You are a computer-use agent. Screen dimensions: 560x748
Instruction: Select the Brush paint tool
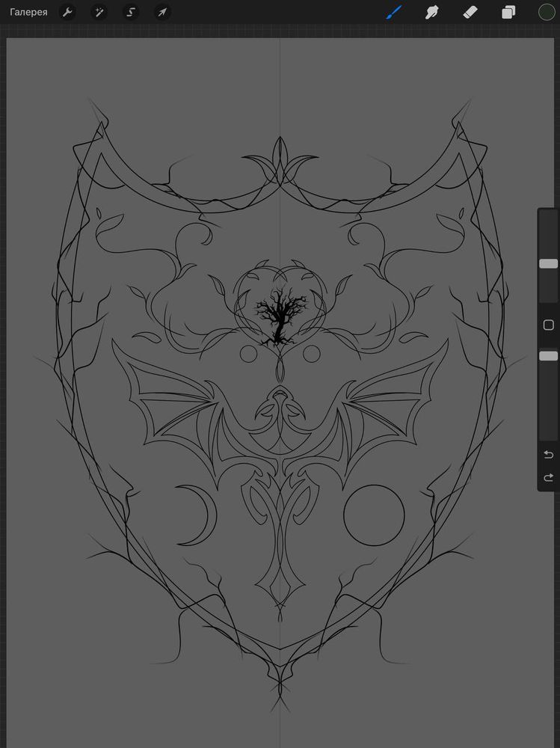[394, 13]
